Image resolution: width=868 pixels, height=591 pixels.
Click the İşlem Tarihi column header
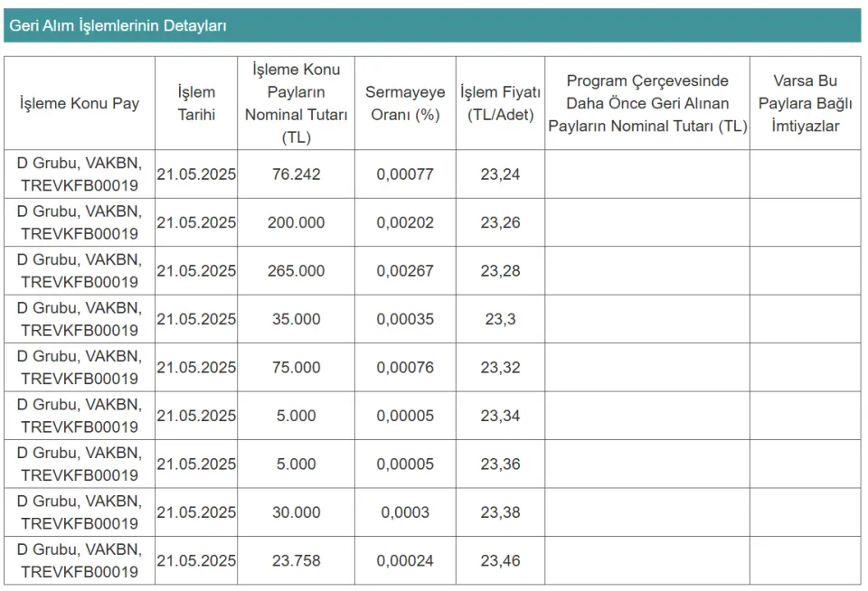point(196,103)
